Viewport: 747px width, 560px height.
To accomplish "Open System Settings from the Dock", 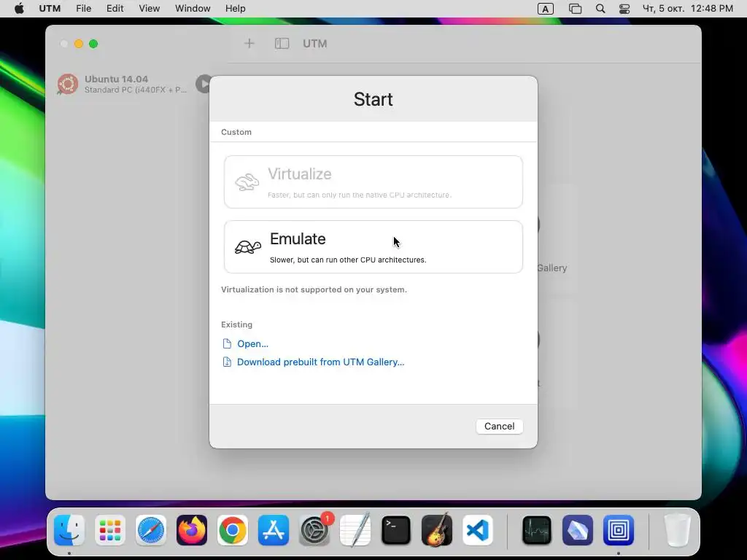I will pyautogui.click(x=314, y=530).
